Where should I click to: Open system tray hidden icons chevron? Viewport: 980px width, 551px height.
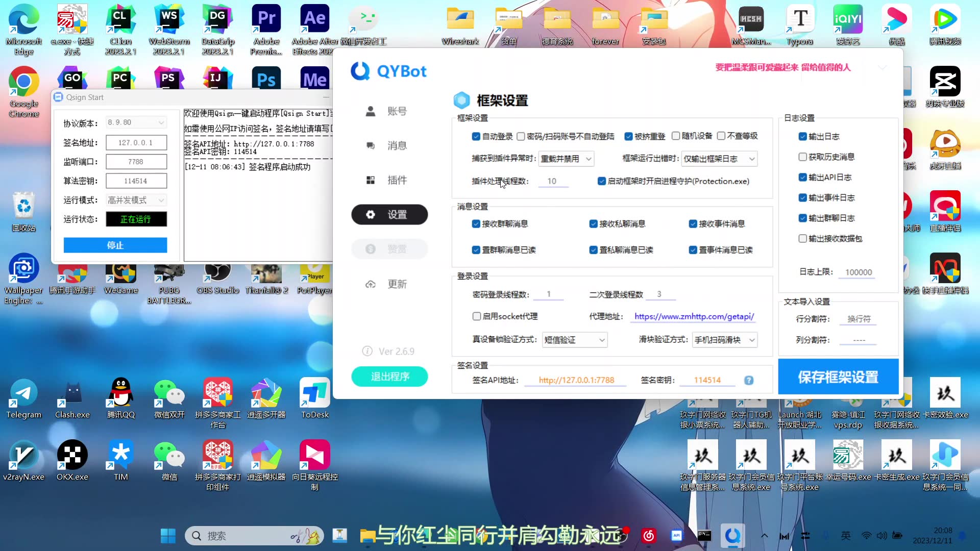[764, 536]
